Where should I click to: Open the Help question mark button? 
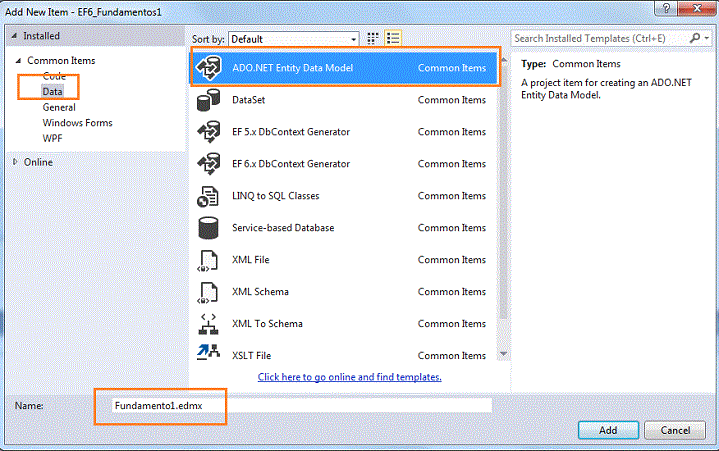tap(666, 8)
